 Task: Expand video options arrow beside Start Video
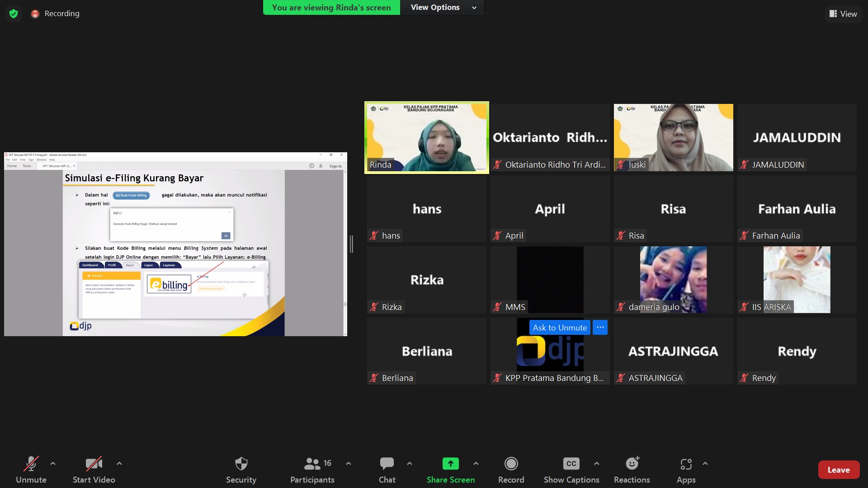click(x=119, y=464)
